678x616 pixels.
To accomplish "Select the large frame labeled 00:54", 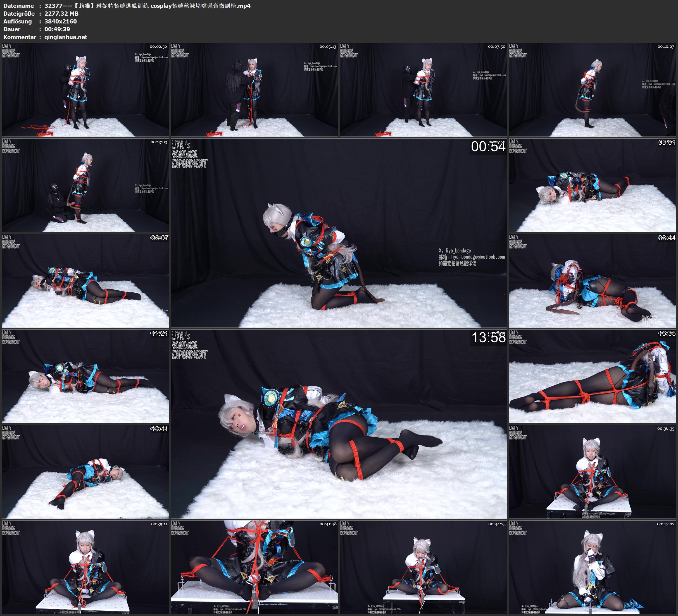I will tap(339, 233).
